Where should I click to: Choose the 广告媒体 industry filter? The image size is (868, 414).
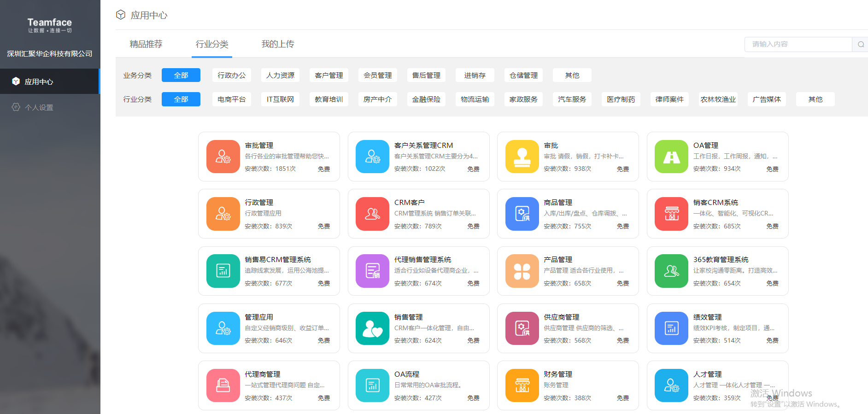[x=767, y=99]
